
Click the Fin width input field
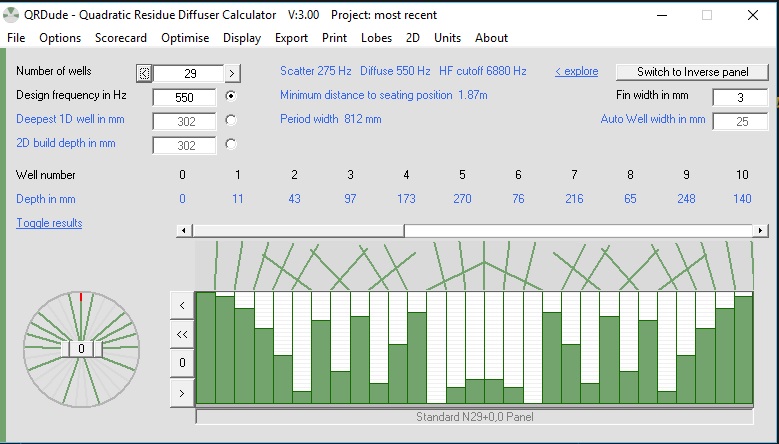[x=739, y=97]
